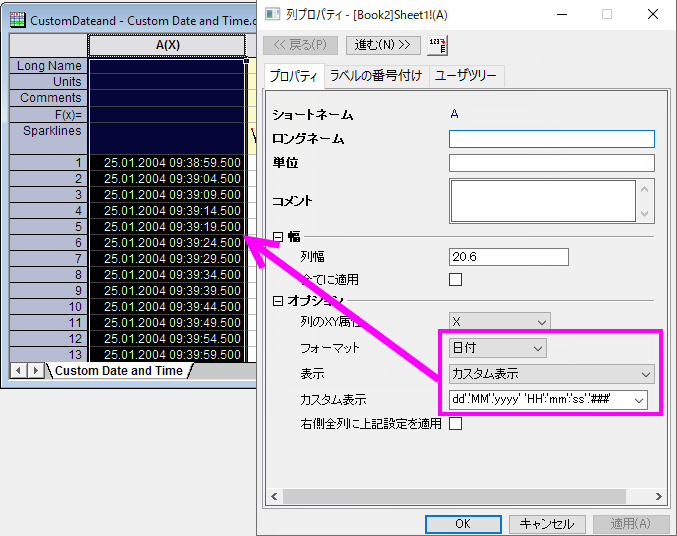Click the right arrow of the dialog scrollbar

coord(658,496)
